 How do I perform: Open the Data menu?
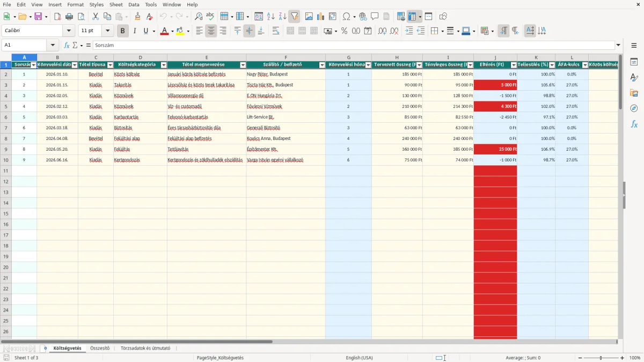134,4
